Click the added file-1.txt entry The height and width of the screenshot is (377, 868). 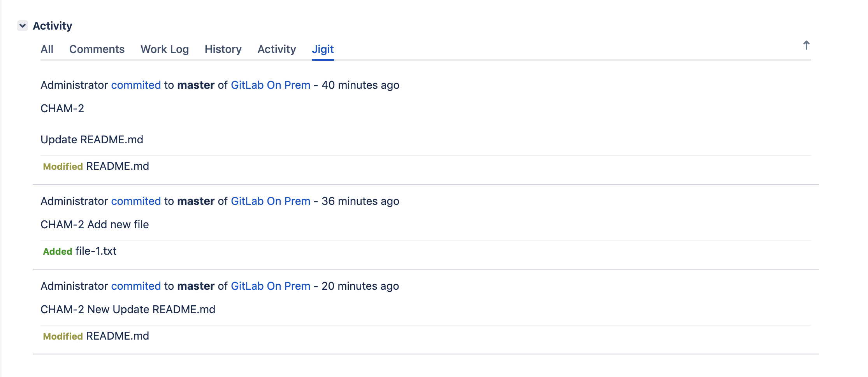click(x=96, y=251)
